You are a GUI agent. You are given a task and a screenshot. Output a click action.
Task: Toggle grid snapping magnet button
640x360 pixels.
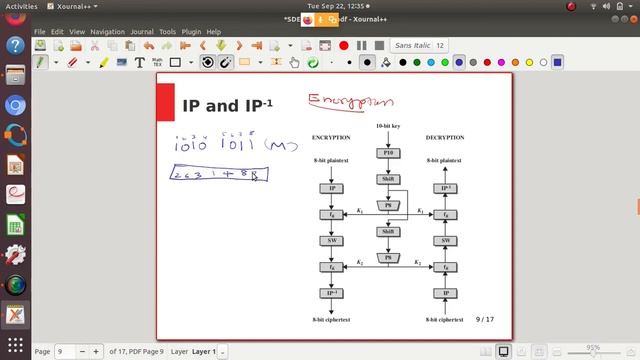click(x=226, y=62)
